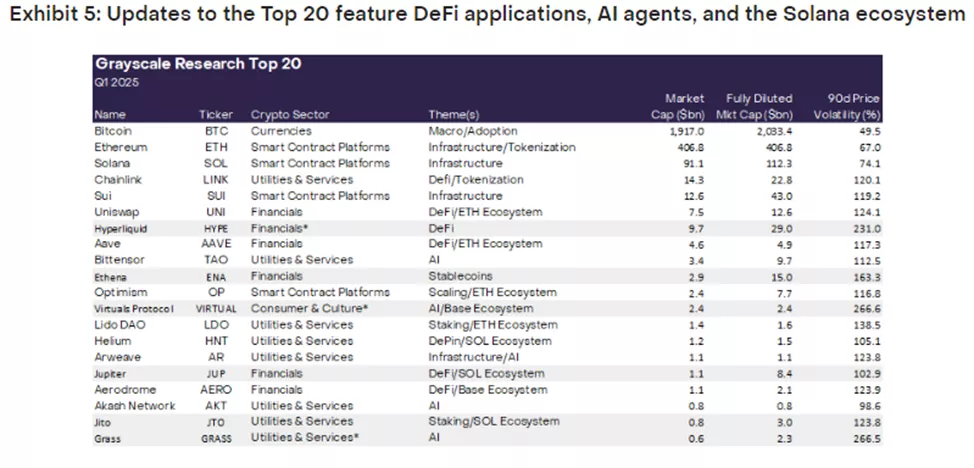The height and width of the screenshot is (468, 974).
Task: Click the 'JTO' ticker cell
Action: 216,422
